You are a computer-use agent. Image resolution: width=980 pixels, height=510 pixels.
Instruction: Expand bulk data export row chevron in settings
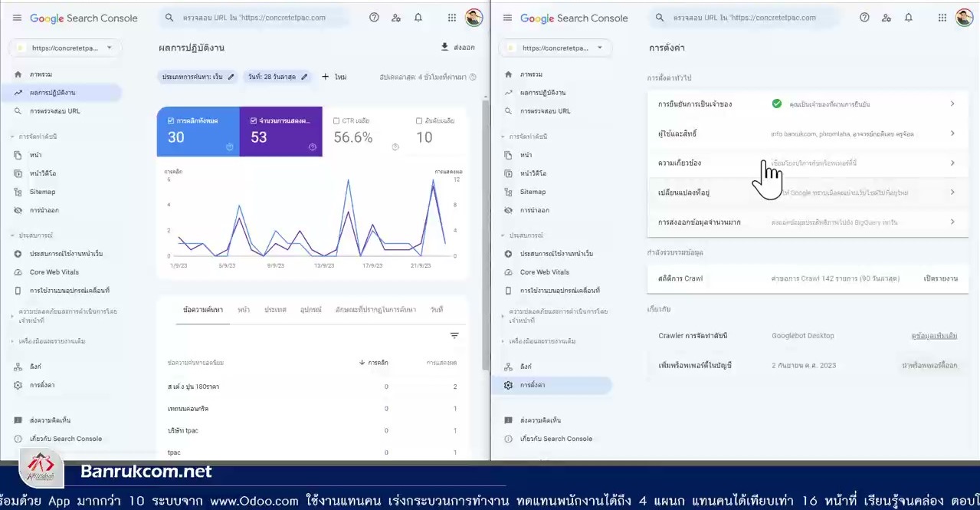coord(952,222)
